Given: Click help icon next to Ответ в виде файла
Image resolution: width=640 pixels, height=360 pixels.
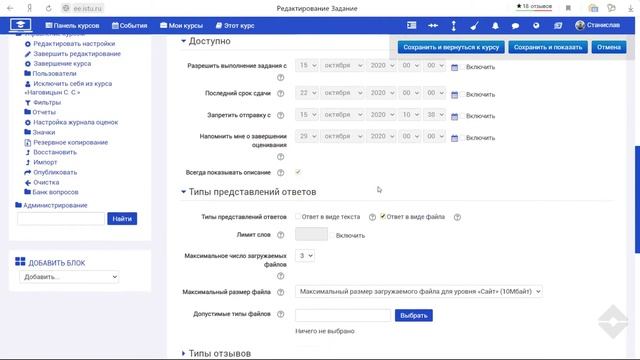Looking at the screenshot, I should click(457, 217).
